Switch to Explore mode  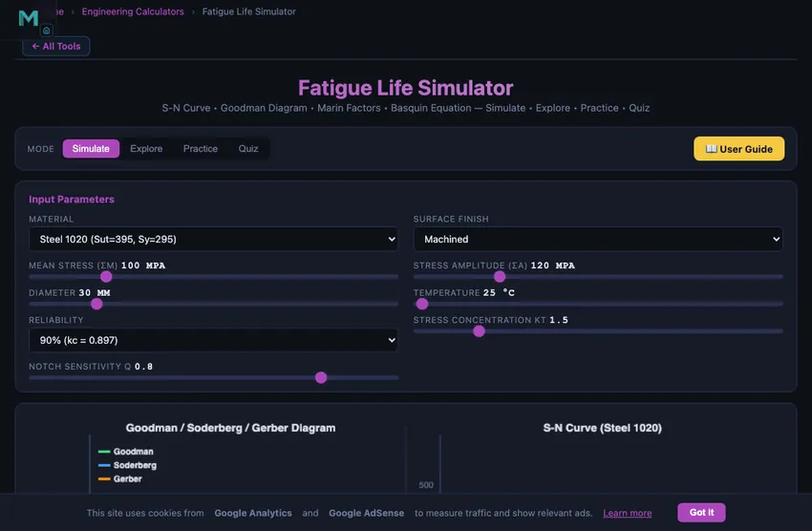pos(146,149)
